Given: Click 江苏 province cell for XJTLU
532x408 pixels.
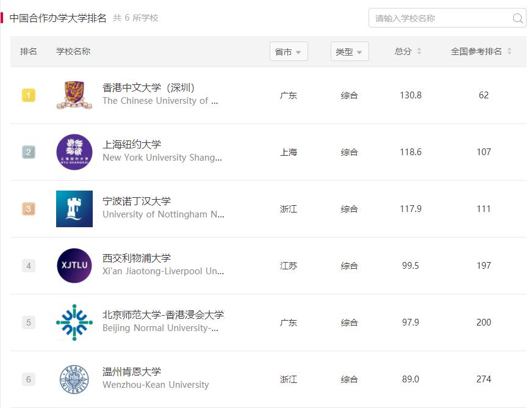Looking at the screenshot, I should 289,266.
